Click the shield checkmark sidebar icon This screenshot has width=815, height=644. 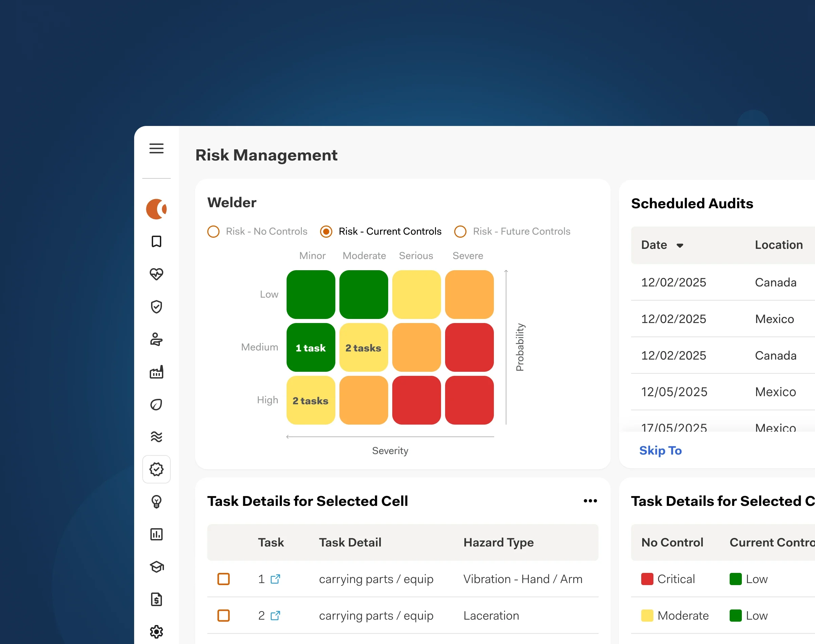(156, 306)
